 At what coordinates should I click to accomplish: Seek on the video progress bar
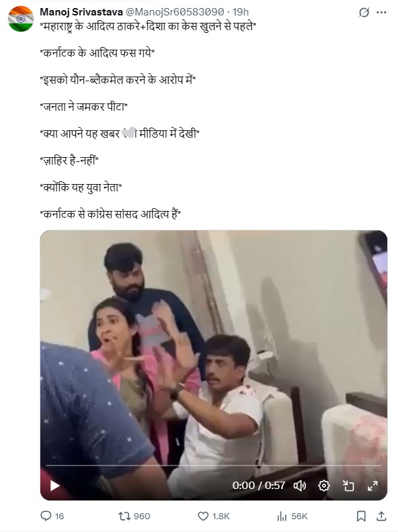pos(214,465)
